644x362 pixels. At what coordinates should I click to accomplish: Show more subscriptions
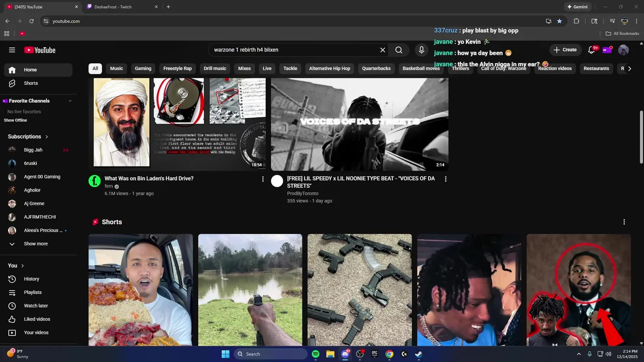[x=38, y=244]
